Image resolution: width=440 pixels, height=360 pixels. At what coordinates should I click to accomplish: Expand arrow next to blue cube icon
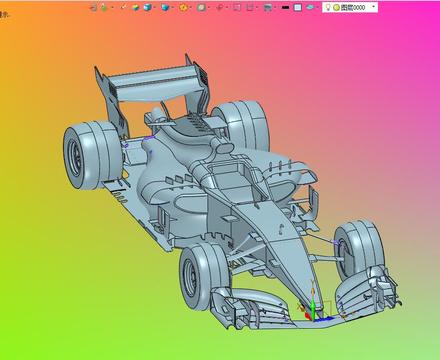[156, 7]
